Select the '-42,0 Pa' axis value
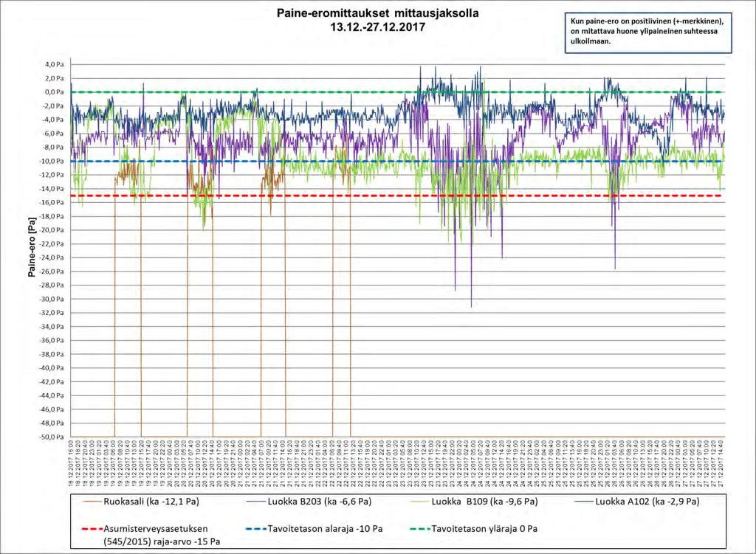This screenshot has width=756, height=554. pyautogui.click(x=51, y=382)
